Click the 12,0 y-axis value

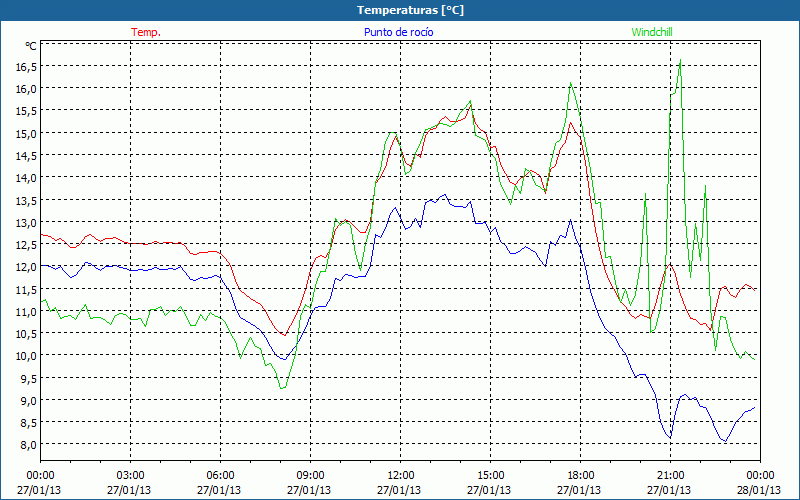coord(27,266)
